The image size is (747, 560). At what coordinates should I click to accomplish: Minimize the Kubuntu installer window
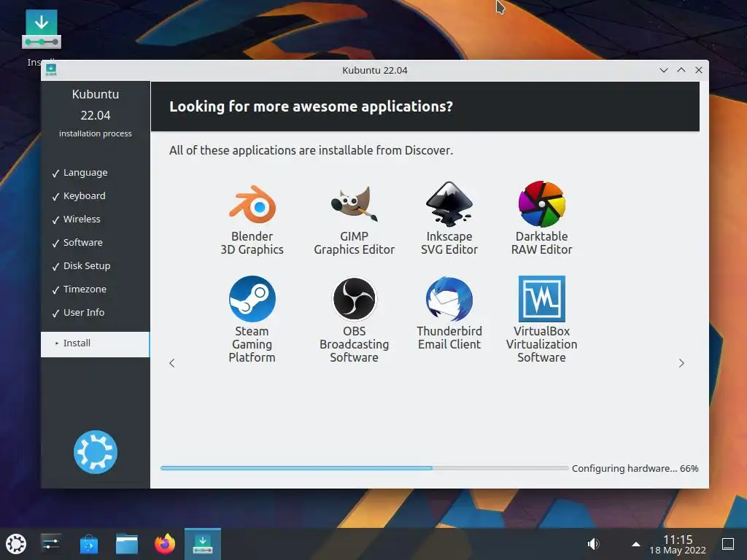[x=664, y=70]
